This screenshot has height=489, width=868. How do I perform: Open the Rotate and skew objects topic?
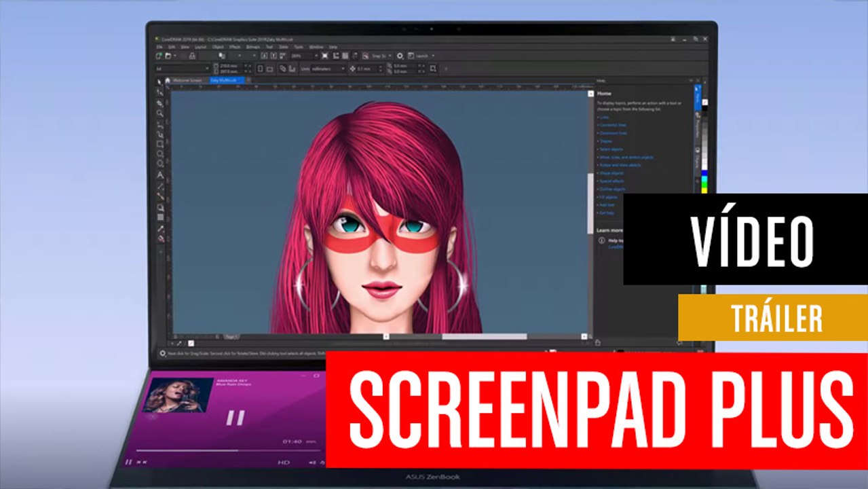[620, 165]
